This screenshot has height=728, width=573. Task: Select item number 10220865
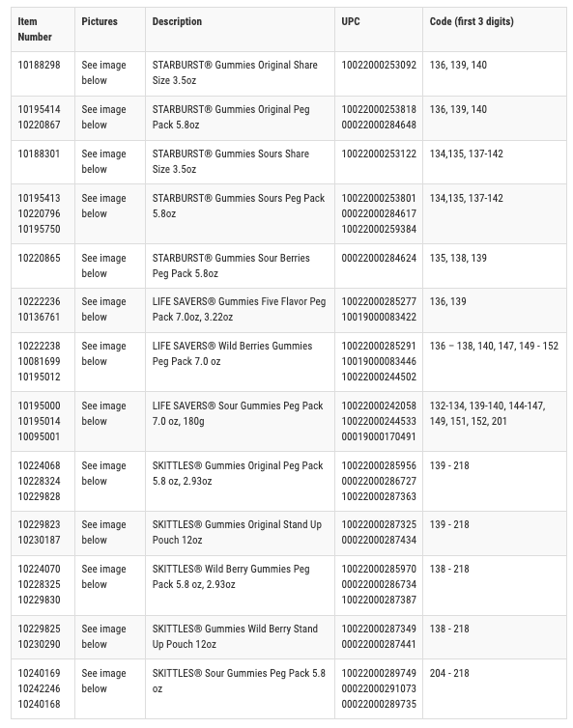[39, 258]
